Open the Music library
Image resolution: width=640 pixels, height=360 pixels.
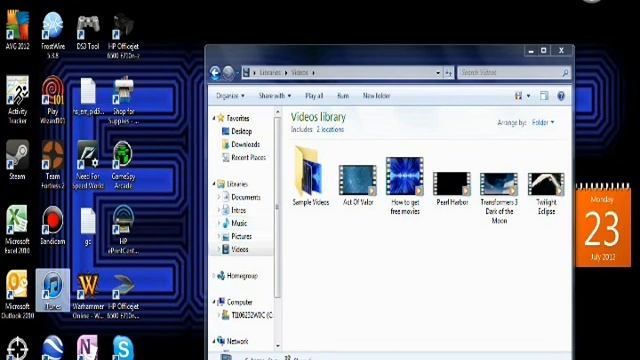[234, 223]
